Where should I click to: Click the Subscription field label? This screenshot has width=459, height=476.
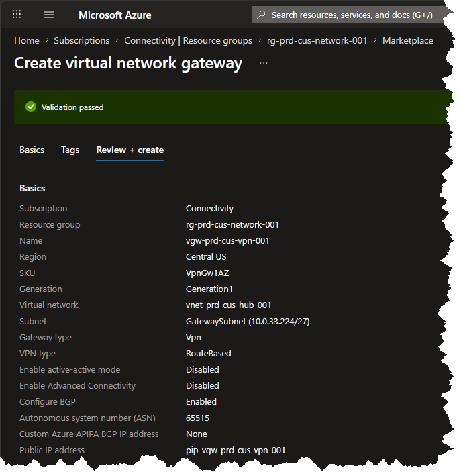click(x=44, y=209)
